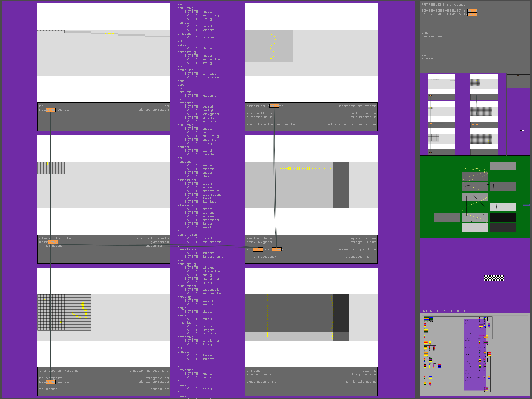Viewport: 532px width, 399px height.
Task: Click the orange highlight inside 'sitting'
Action: click(258, 249)
